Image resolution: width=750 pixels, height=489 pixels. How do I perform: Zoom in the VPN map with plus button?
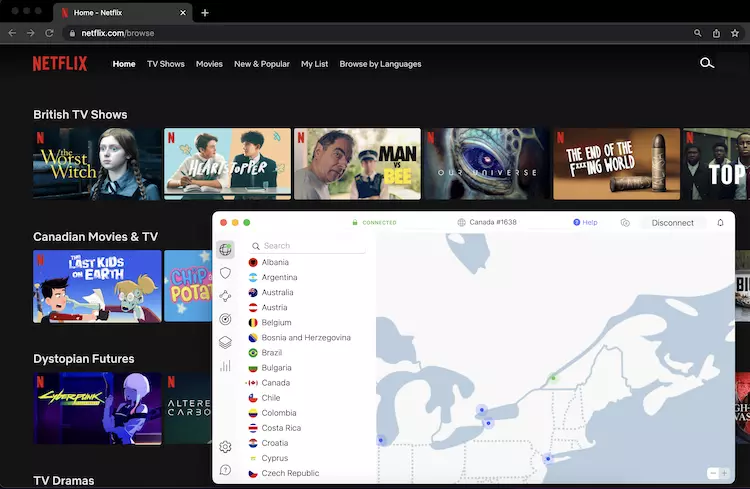(724, 473)
